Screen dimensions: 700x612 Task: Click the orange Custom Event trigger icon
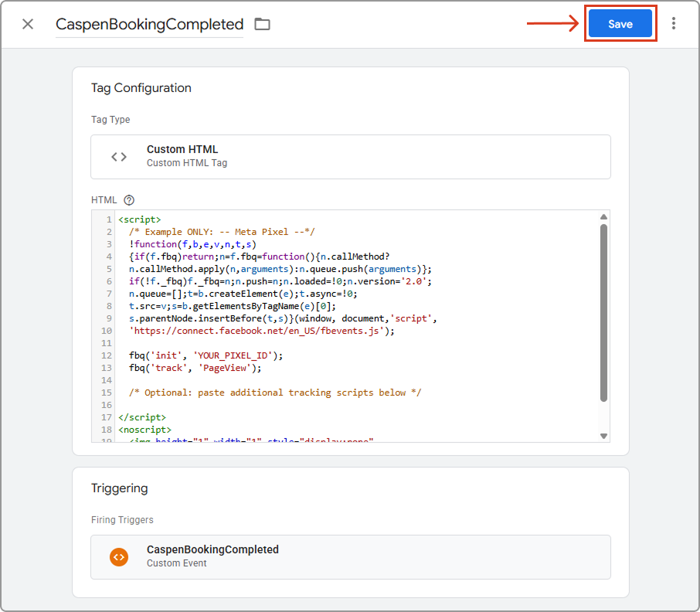point(119,556)
